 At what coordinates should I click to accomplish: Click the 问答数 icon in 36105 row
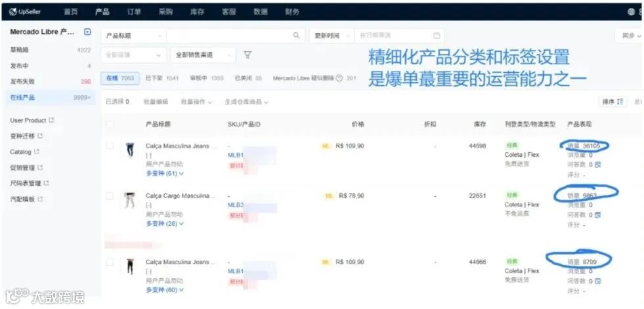(x=598, y=165)
